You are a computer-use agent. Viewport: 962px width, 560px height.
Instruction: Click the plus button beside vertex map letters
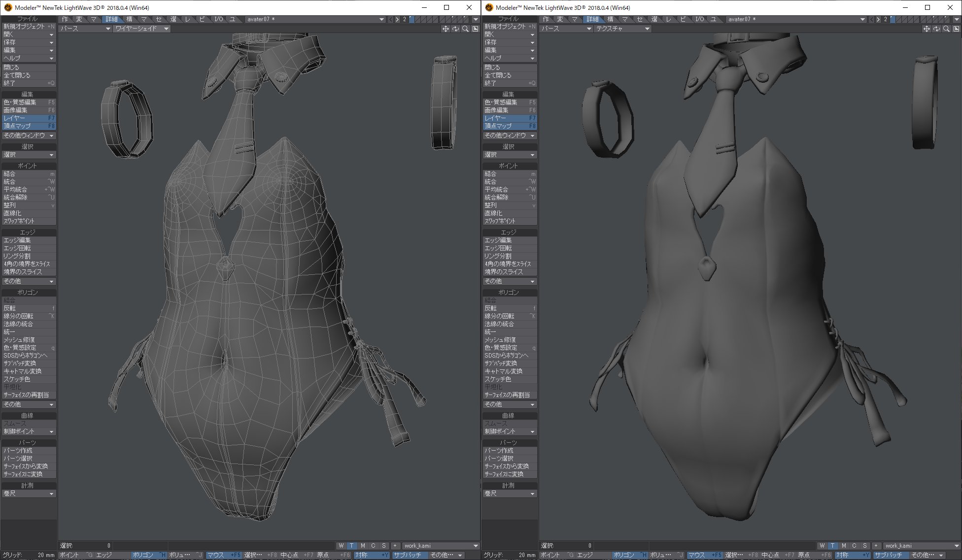click(395, 546)
